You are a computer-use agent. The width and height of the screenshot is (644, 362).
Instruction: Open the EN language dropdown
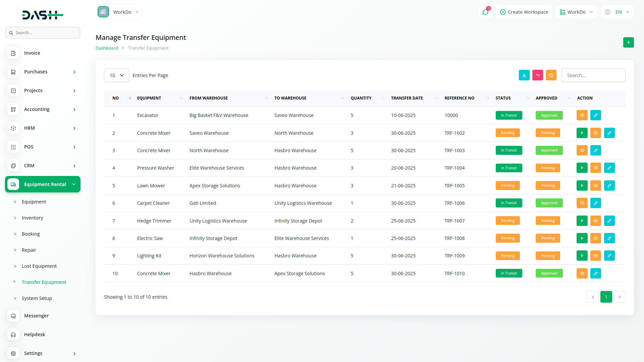pos(617,12)
